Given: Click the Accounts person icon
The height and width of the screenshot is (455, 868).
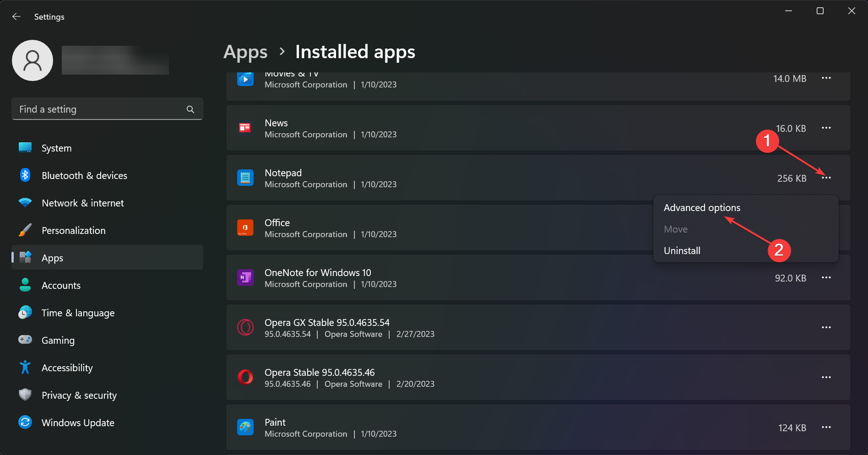Looking at the screenshot, I should coord(25,285).
